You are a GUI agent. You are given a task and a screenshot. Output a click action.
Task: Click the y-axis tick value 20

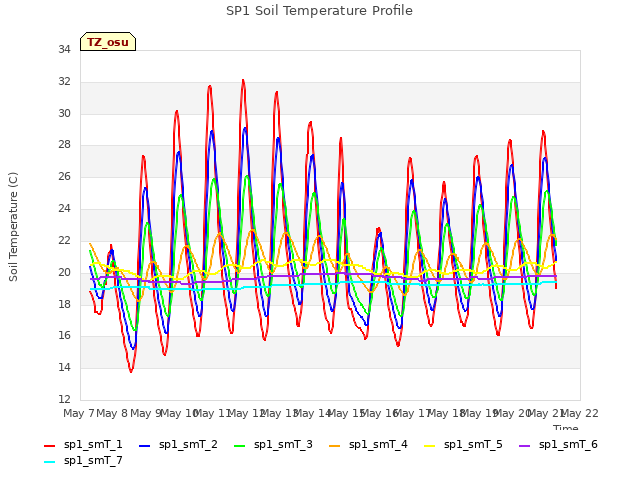64,272
